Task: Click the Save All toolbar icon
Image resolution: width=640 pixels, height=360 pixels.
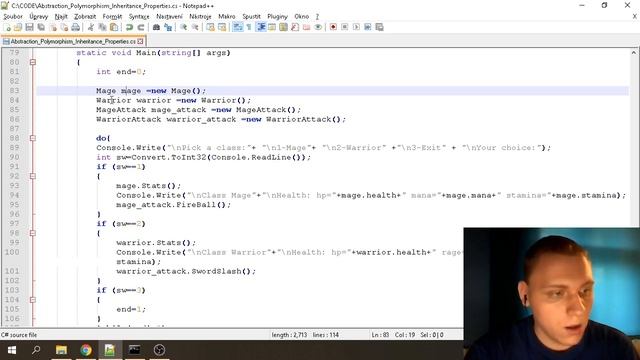Action: pyautogui.click(x=41, y=27)
